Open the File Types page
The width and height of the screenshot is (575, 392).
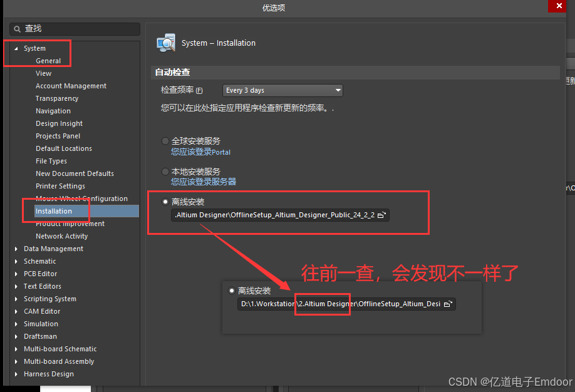(51, 161)
